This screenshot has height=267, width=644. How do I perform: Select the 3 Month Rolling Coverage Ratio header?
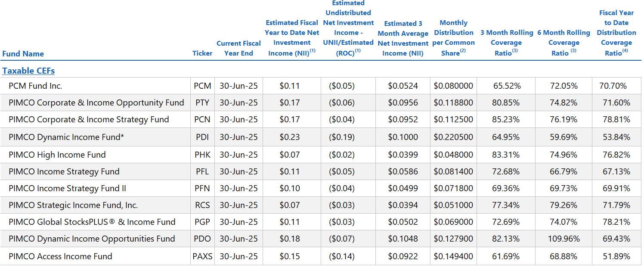(x=507, y=43)
